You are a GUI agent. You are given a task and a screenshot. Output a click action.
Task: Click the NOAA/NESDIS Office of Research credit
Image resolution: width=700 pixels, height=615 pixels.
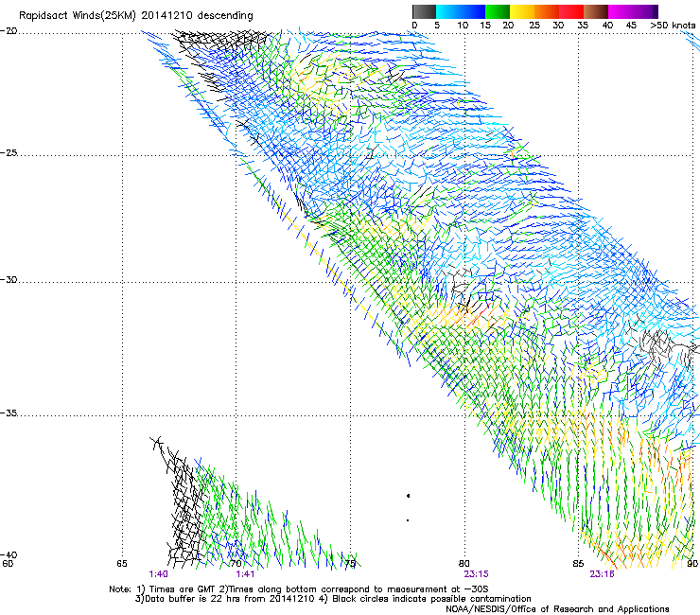[557, 609]
